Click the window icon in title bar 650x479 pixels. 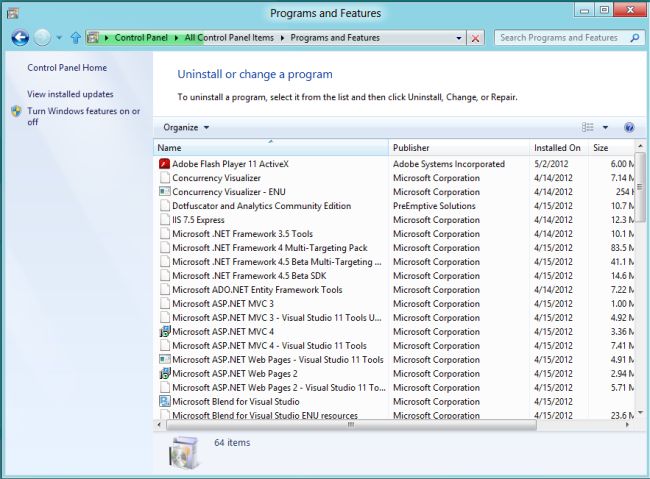(x=12, y=14)
